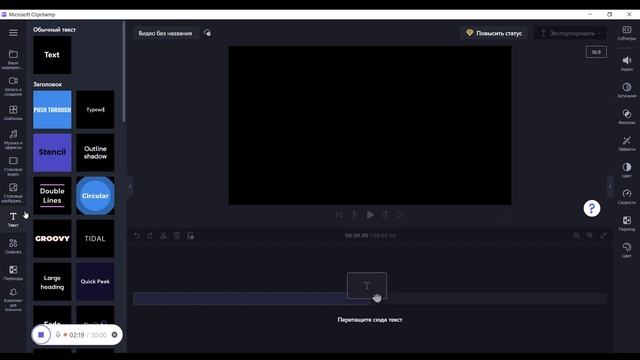This screenshot has height=360, width=640.
Task: Fit the timeline to screen
Action: [603, 236]
